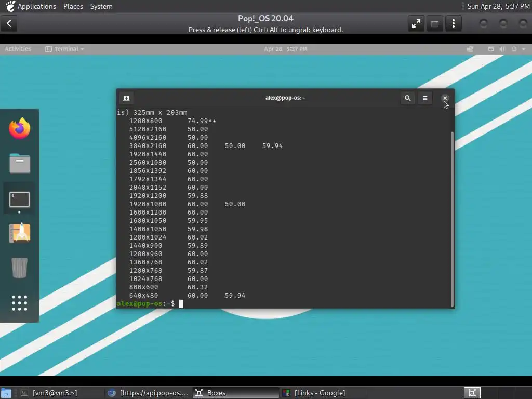Click the terminal prompt line
This screenshot has width=532, height=399.
(x=150, y=303)
